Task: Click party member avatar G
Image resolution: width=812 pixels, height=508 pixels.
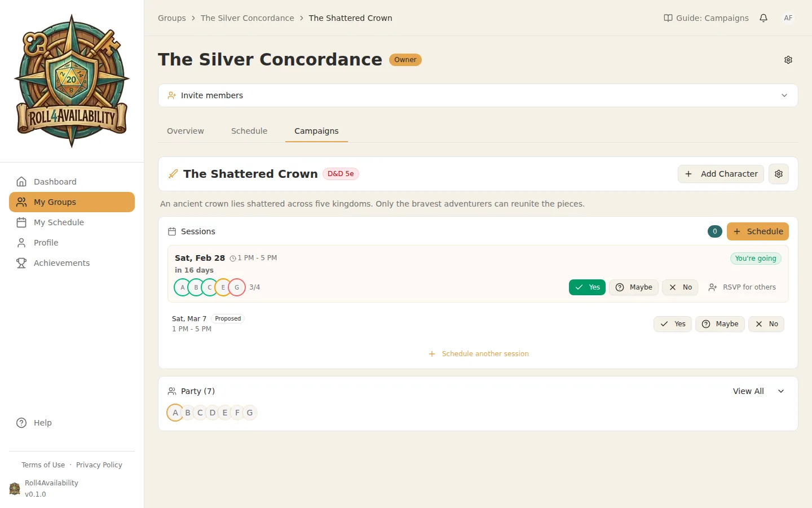Action: coord(250,413)
